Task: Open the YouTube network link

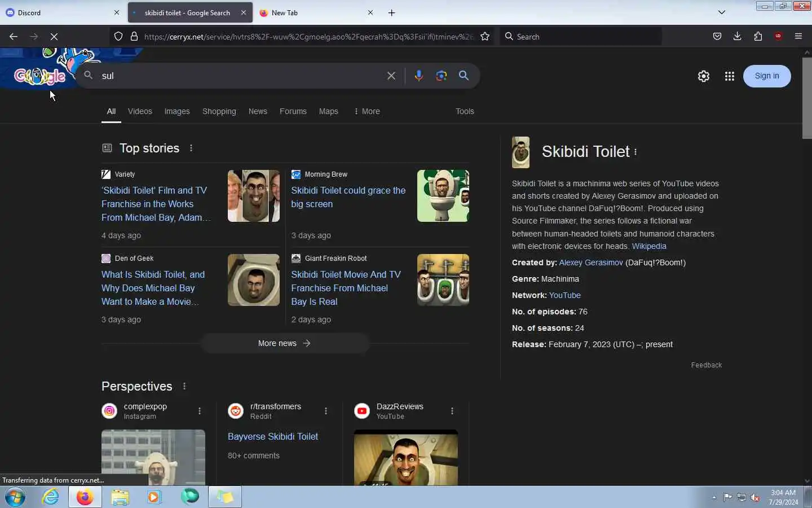Action: (565, 295)
